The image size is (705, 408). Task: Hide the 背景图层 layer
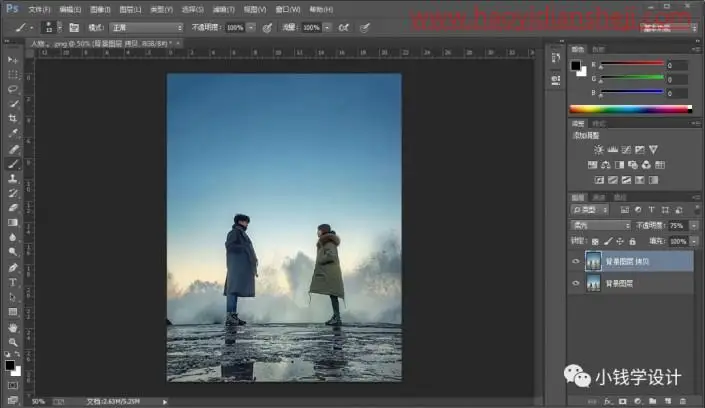(576, 283)
